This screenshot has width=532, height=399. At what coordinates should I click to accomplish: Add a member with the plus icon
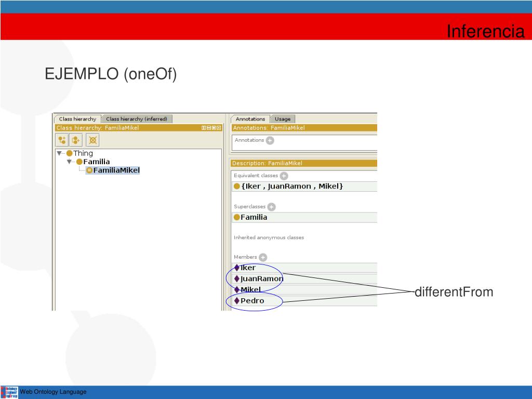pyautogui.click(x=263, y=257)
